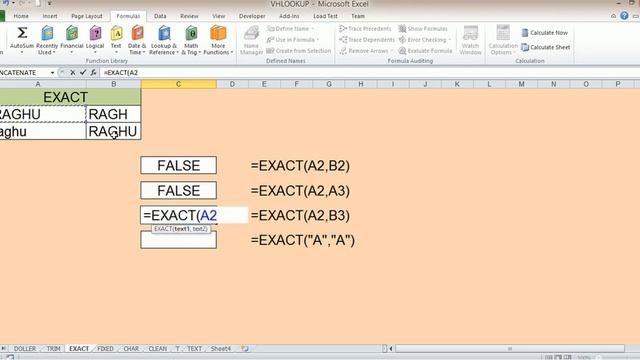Image resolution: width=640 pixels, height=360 pixels.
Task: Switch to the Load Test tab
Action: [325, 16]
